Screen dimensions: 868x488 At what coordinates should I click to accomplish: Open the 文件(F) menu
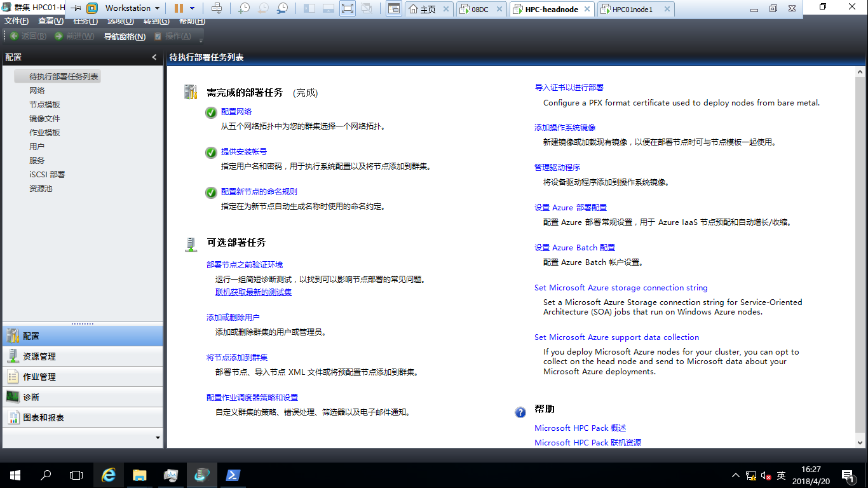pyautogui.click(x=17, y=21)
